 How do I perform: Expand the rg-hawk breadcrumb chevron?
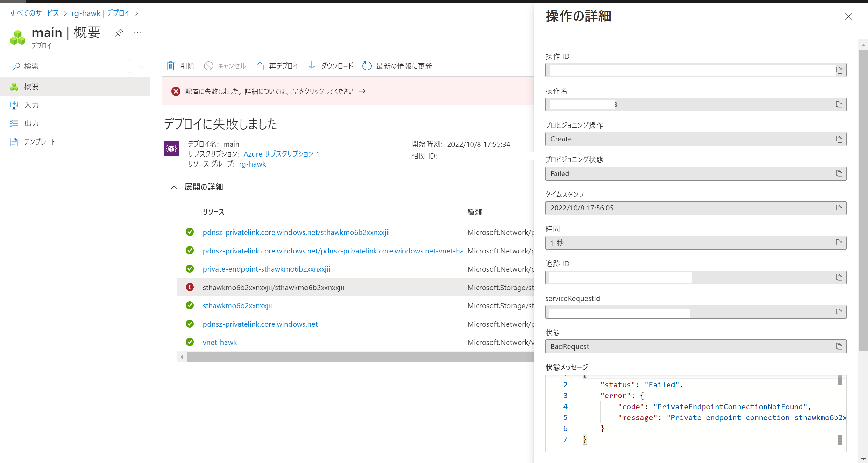[136, 13]
